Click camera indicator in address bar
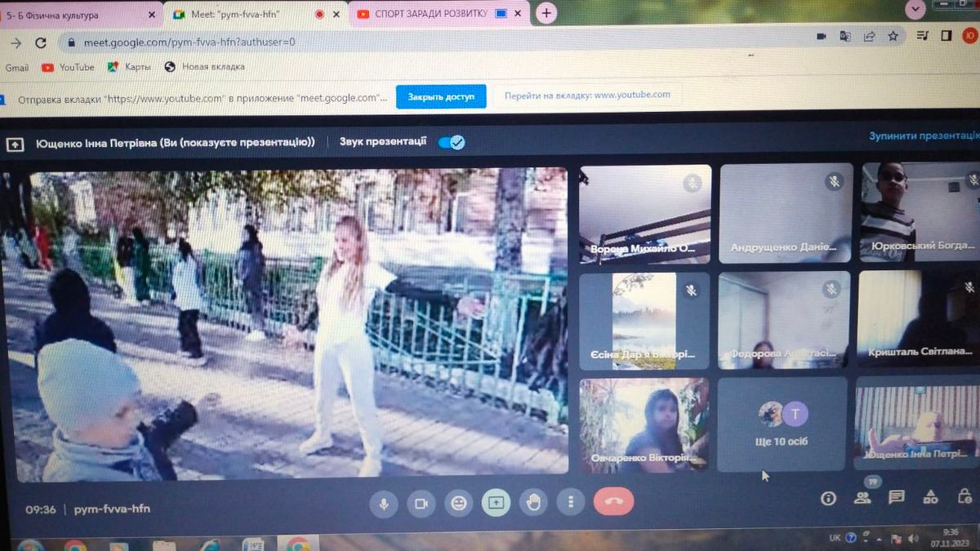The image size is (980, 551). pyautogui.click(x=822, y=37)
